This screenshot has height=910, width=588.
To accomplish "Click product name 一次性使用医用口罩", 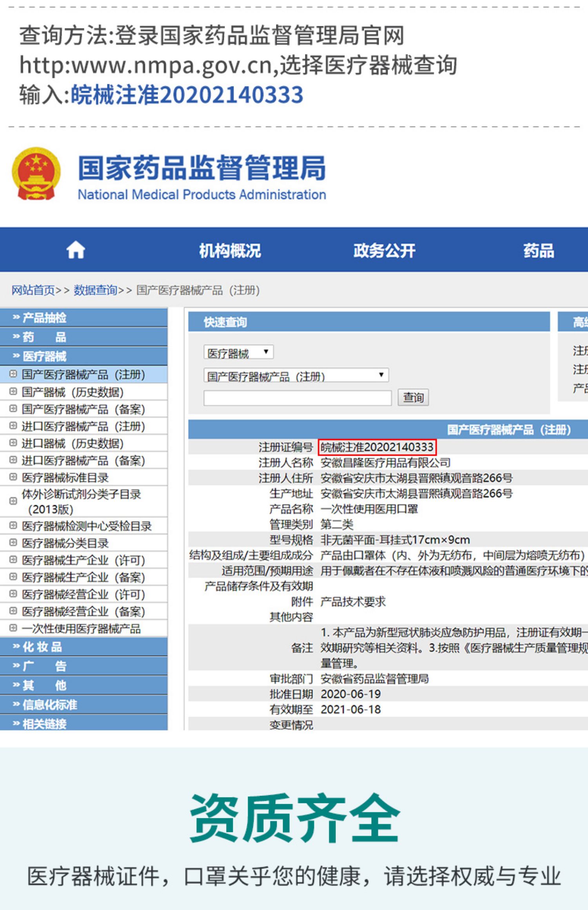I will pyautogui.click(x=369, y=509).
